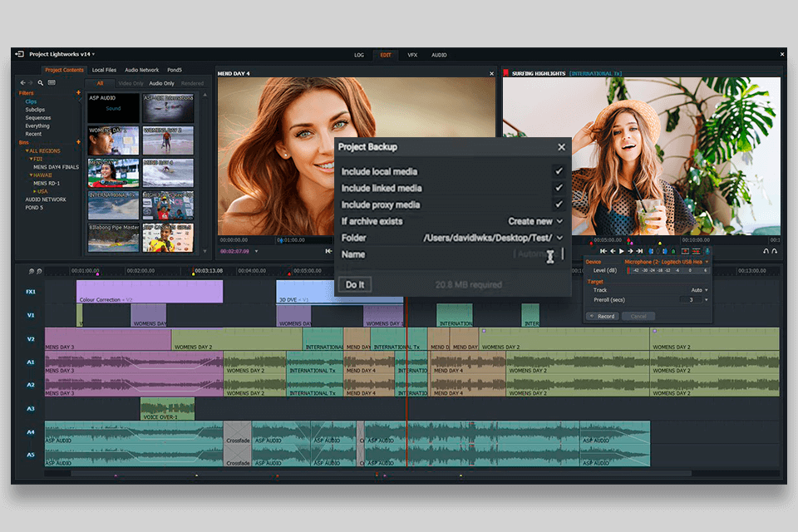Jump to sequence start in the Surfing Highlights viewer
The image size is (798, 532).
coord(603,251)
